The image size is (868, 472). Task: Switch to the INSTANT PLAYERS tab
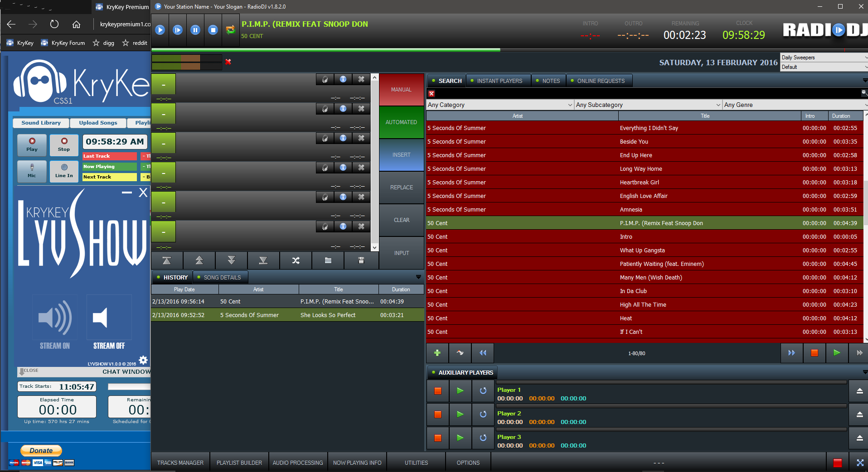(x=499, y=81)
